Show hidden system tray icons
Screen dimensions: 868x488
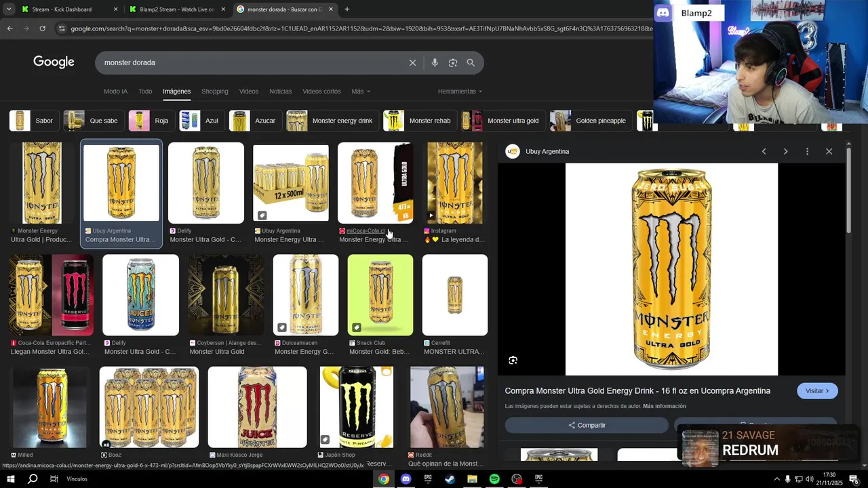[x=776, y=479]
